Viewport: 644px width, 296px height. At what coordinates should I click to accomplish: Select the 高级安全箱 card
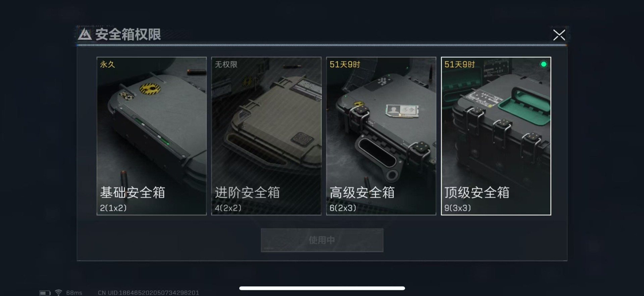coord(381,136)
